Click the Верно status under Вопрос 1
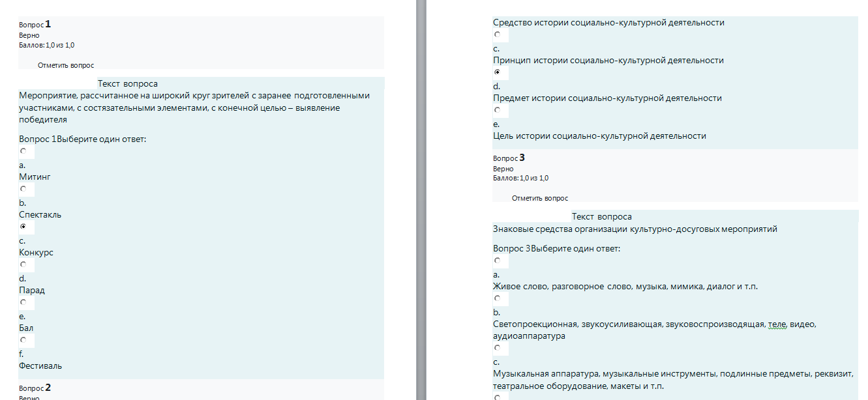The image size is (868, 400). point(29,35)
